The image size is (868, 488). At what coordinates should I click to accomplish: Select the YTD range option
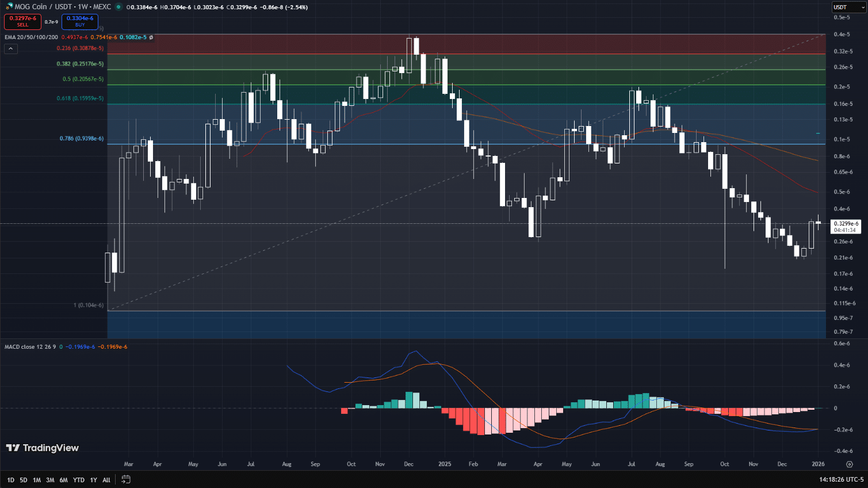[79, 479]
